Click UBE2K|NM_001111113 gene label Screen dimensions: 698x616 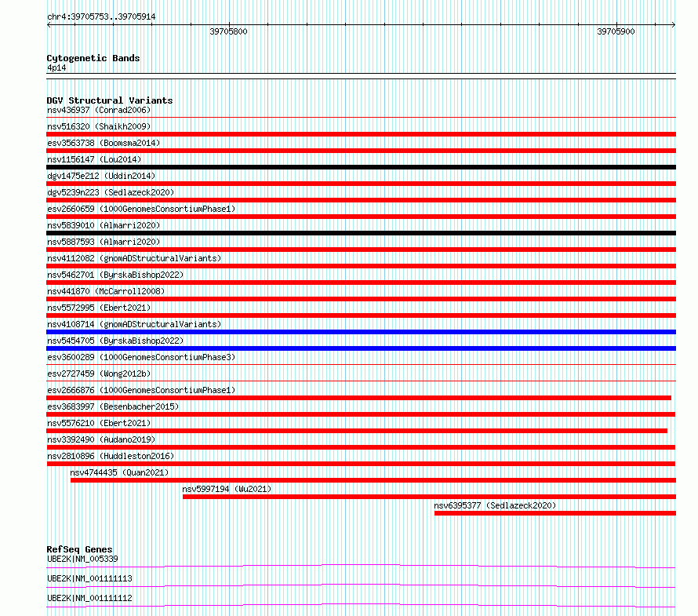89,578
